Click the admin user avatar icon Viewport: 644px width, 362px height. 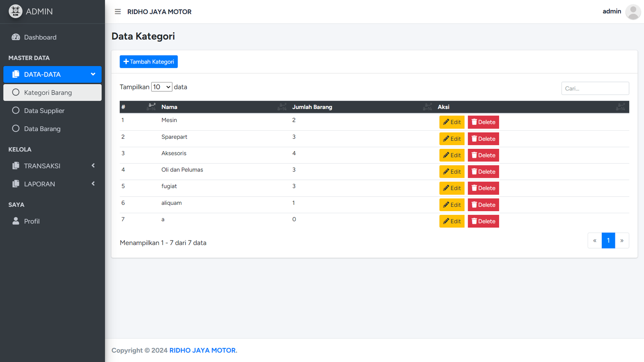point(633,12)
